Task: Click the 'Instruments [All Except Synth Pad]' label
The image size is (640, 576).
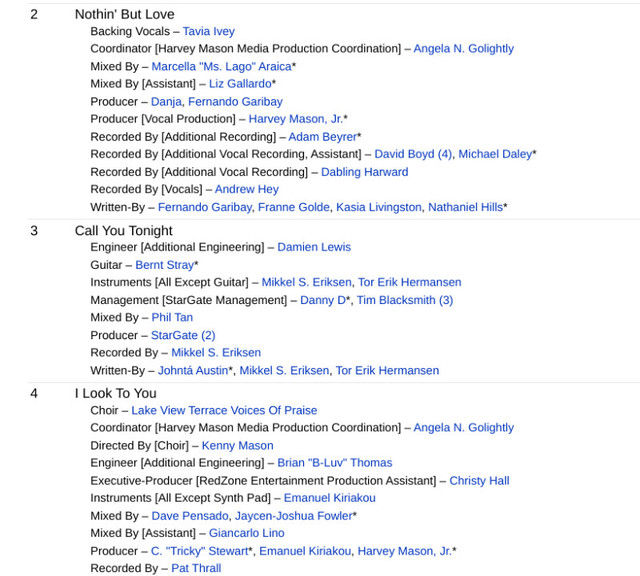Action: [181, 498]
